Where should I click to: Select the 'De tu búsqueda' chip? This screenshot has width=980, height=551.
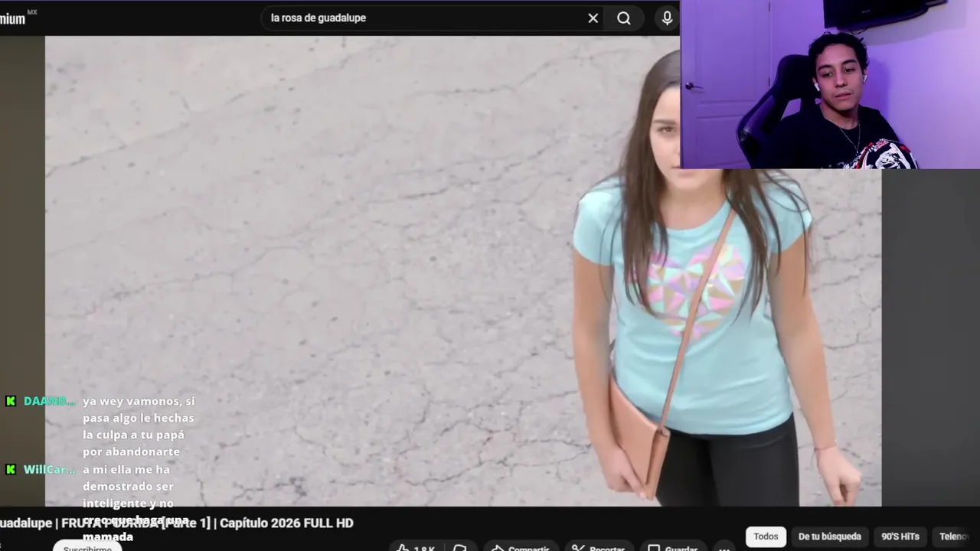tap(830, 536)
